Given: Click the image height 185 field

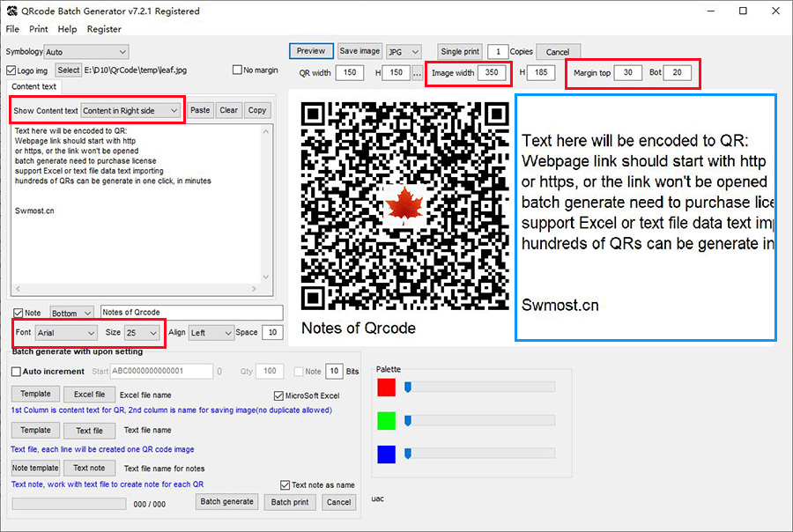Looking at the screenshot, I should click(x=541, y=72).
